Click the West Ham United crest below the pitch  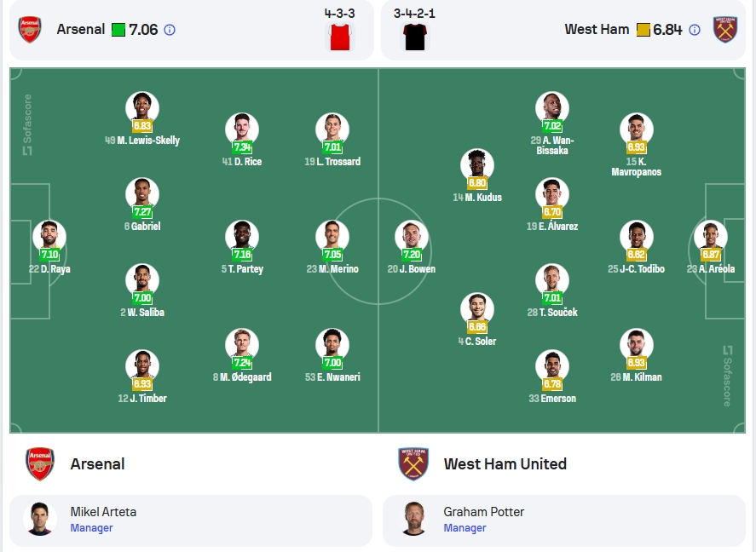[413, 464]
